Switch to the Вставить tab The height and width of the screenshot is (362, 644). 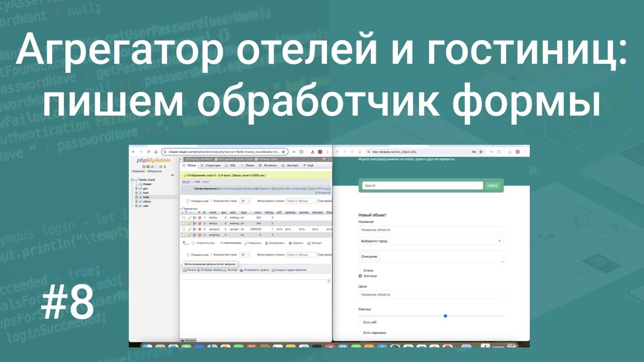268,165
